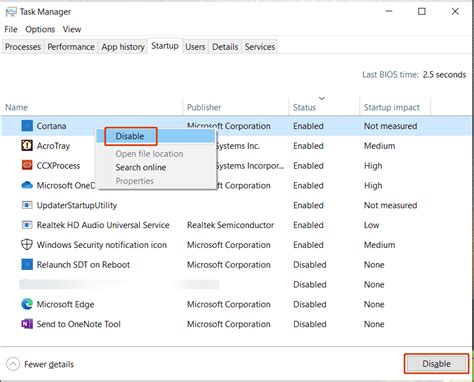Sort by the Name column header
474x382 pixels.
pos(92,107)
